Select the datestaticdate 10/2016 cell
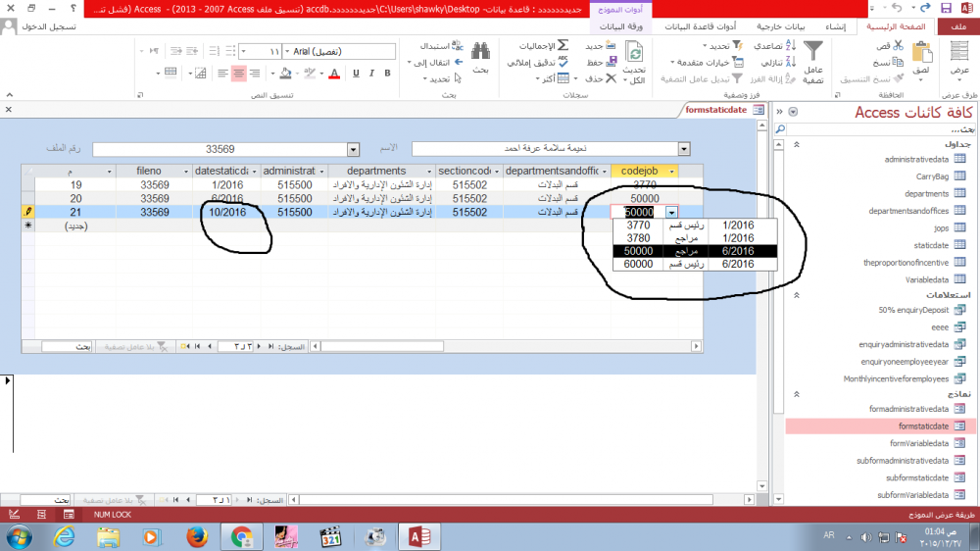 tap(227, 212)
